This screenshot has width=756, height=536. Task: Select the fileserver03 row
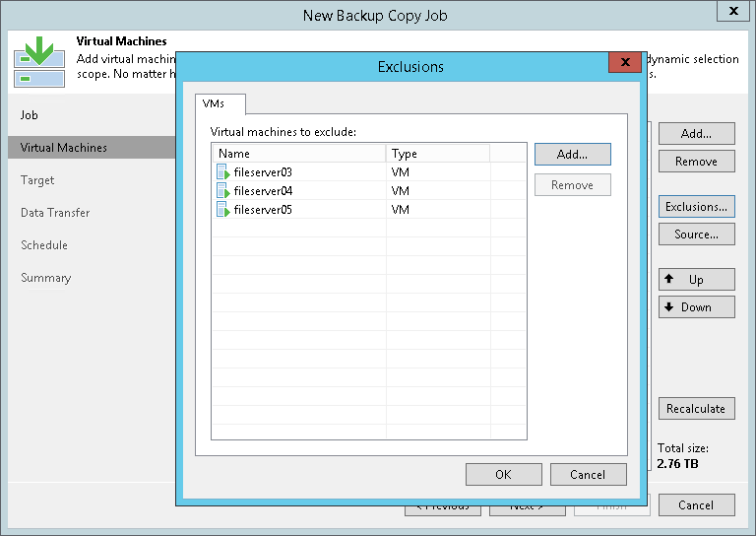click(x=369, y=171)
